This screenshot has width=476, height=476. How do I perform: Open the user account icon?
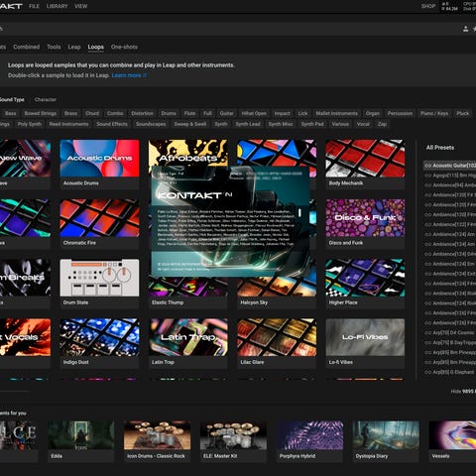click(465, 29)
